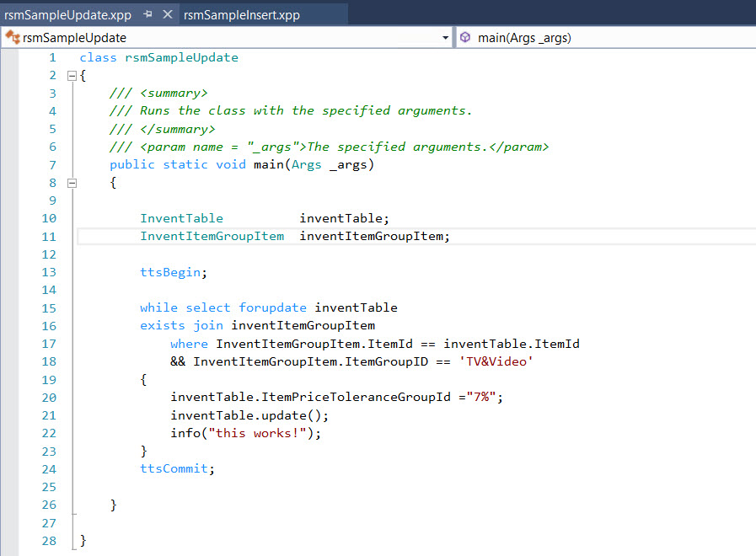Click line number 13 in the gutter
The height and width of the screenshot is (556, 756).
click(52, 272)
